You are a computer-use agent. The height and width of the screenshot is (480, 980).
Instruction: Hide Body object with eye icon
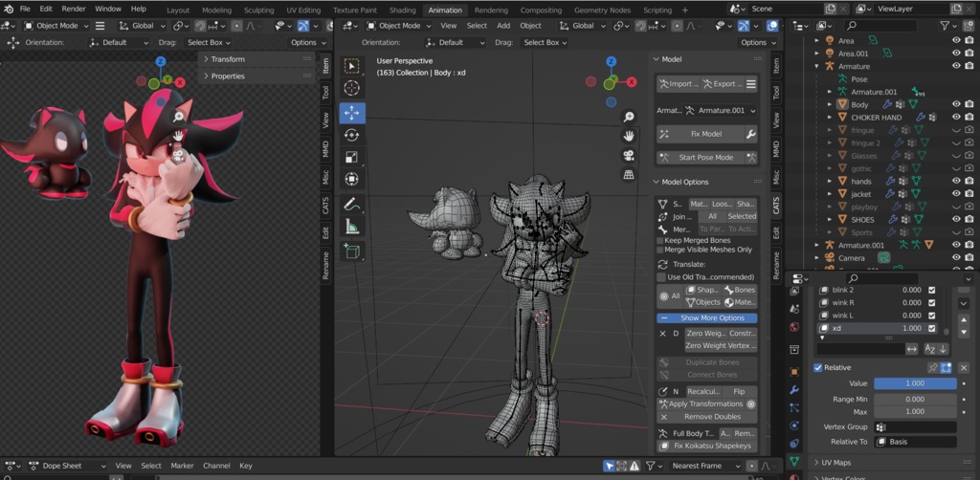tap(956, 104)
